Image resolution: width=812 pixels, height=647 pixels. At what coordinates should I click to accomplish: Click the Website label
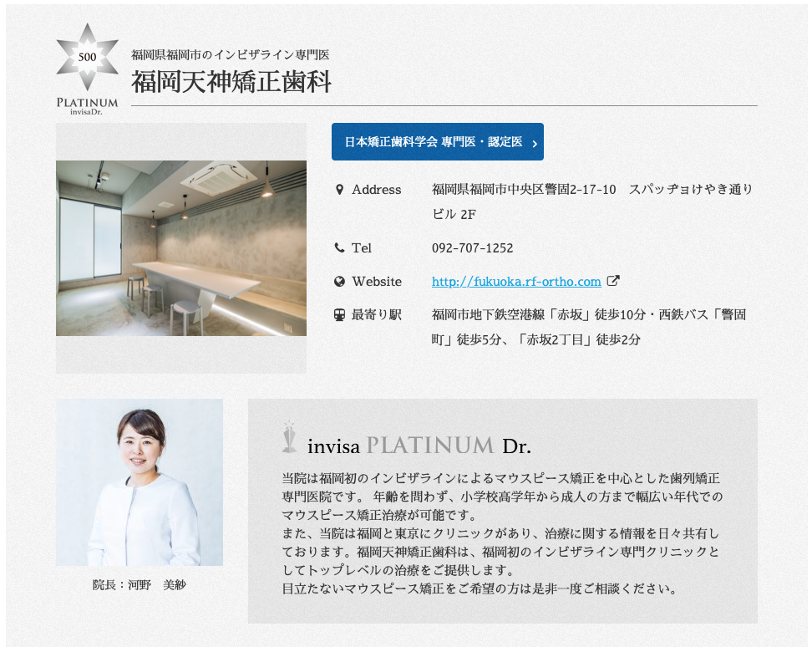tap(377, 281)
